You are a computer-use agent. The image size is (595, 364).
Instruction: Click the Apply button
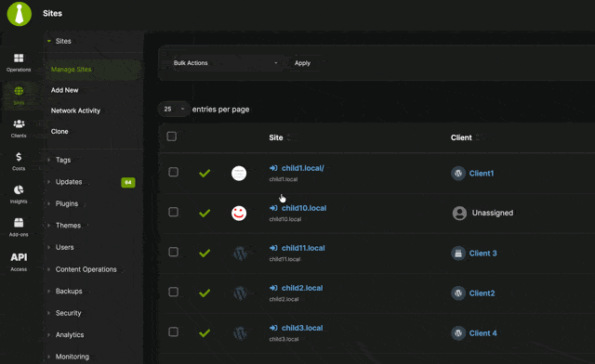(302, 63)
